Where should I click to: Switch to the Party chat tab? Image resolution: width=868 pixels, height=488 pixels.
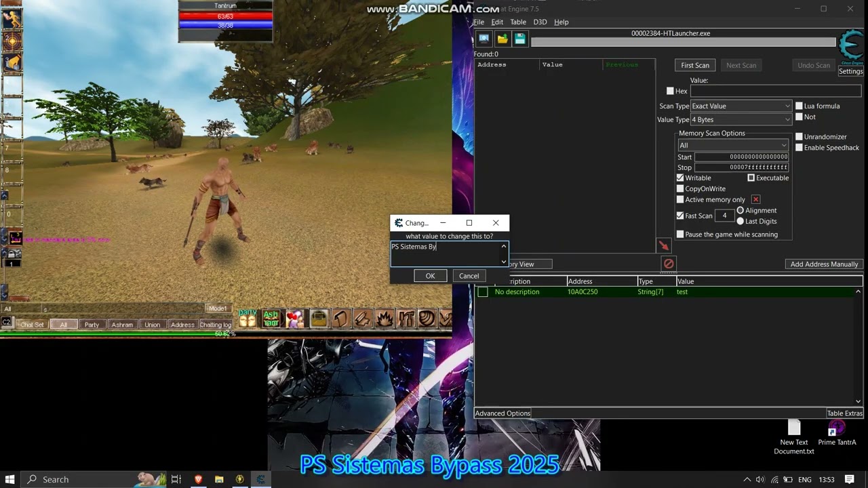click(x=92, y=325)
